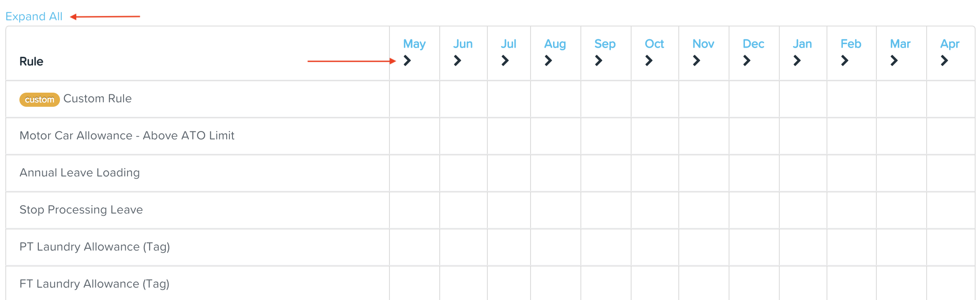980x300 pixels.
Task: Expand the Aug column chevron
Action: coord(549,60)
